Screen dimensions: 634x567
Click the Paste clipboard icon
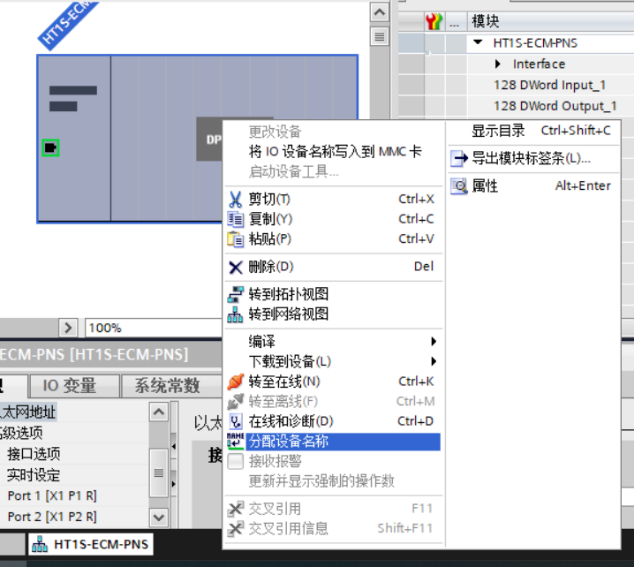point(235,239)
